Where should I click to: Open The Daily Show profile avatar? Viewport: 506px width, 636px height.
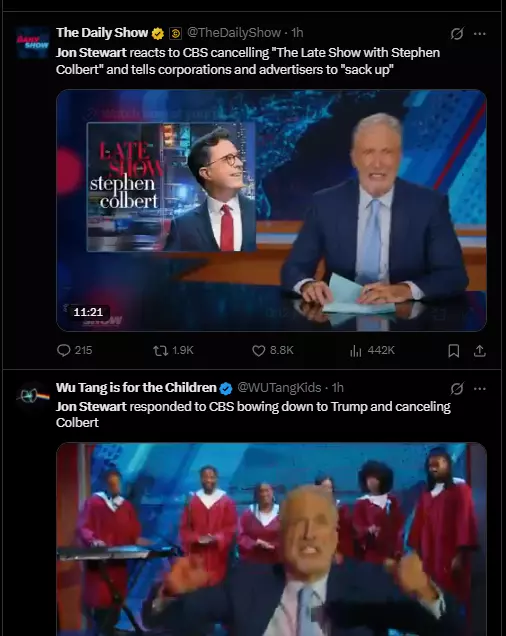pos(32,42)
